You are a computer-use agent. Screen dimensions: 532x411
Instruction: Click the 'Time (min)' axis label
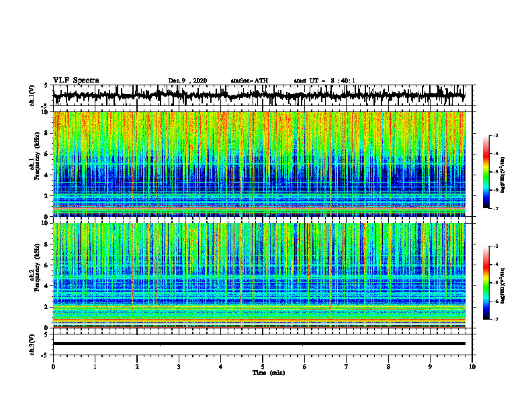pyautogui.click(x=269, y=373)
